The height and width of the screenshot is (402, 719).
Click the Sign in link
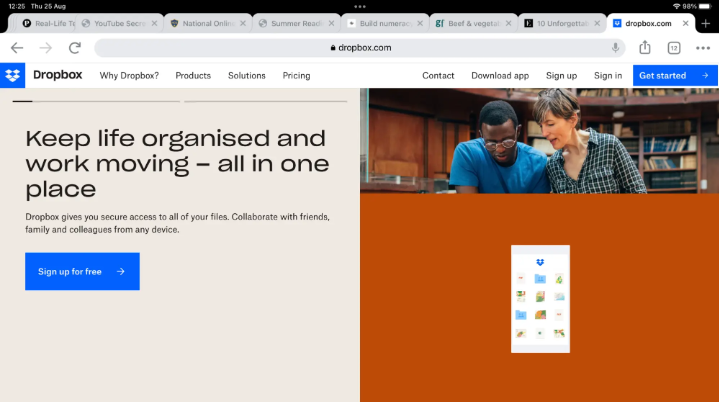pos(608,76)
